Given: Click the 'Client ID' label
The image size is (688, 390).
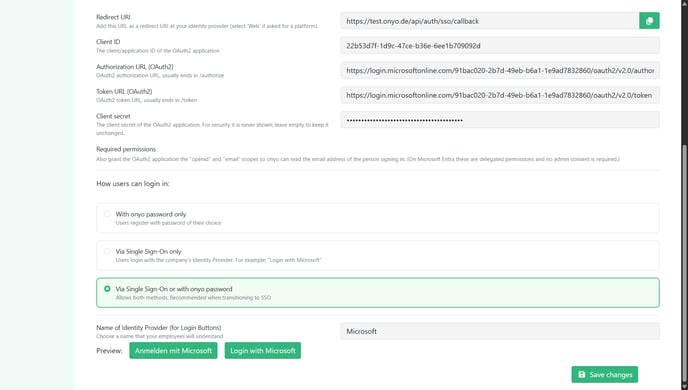Looking at the screenshot, I should tap(108, 42).
